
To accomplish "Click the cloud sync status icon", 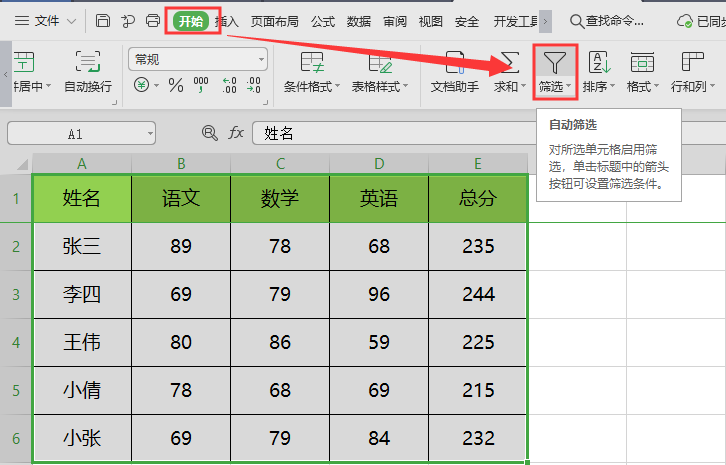I will coord(685,21).
